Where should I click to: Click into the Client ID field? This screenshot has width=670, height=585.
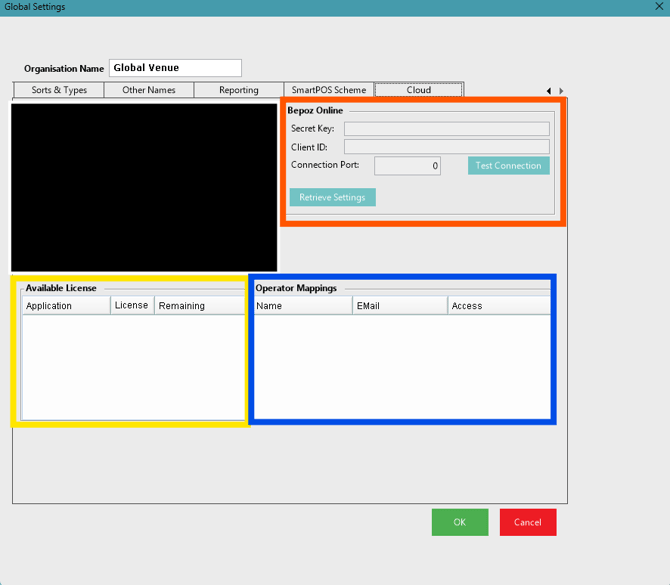click(446, 147)
